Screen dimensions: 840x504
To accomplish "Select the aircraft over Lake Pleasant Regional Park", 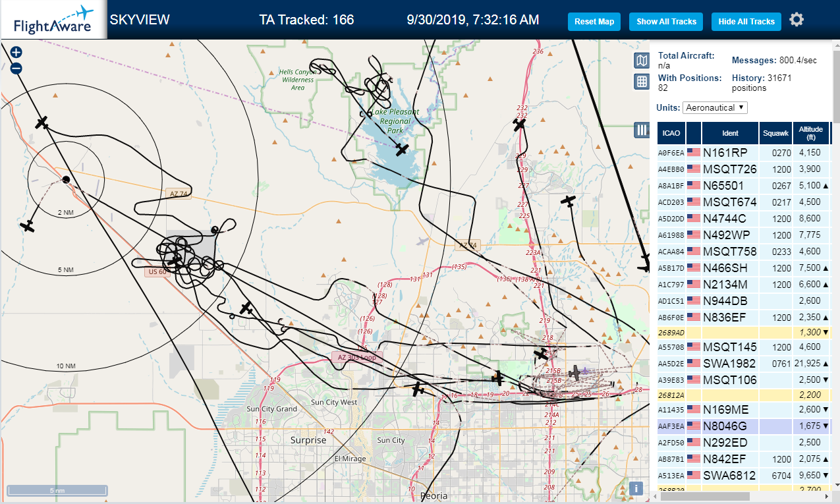I will coord(402,150).
